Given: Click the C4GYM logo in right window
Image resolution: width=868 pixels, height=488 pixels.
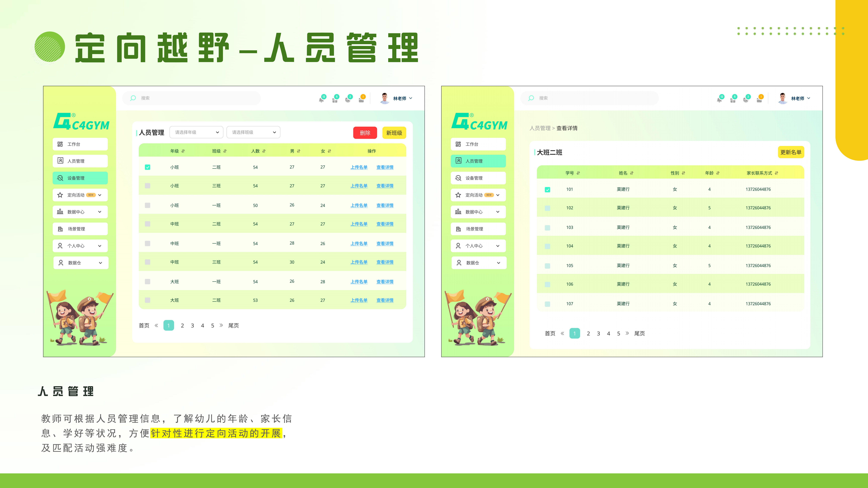Looking at the screenshot, I should click(479, 122).
